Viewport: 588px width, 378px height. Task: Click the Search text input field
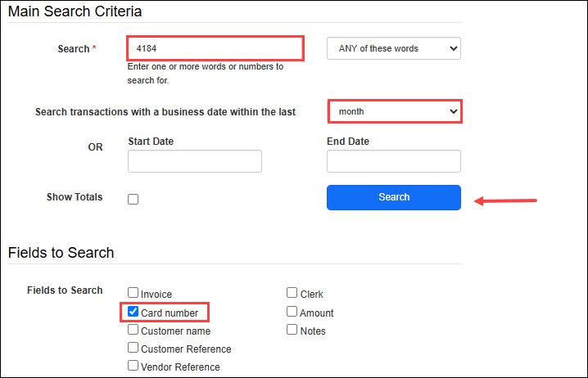pos(215,48)
